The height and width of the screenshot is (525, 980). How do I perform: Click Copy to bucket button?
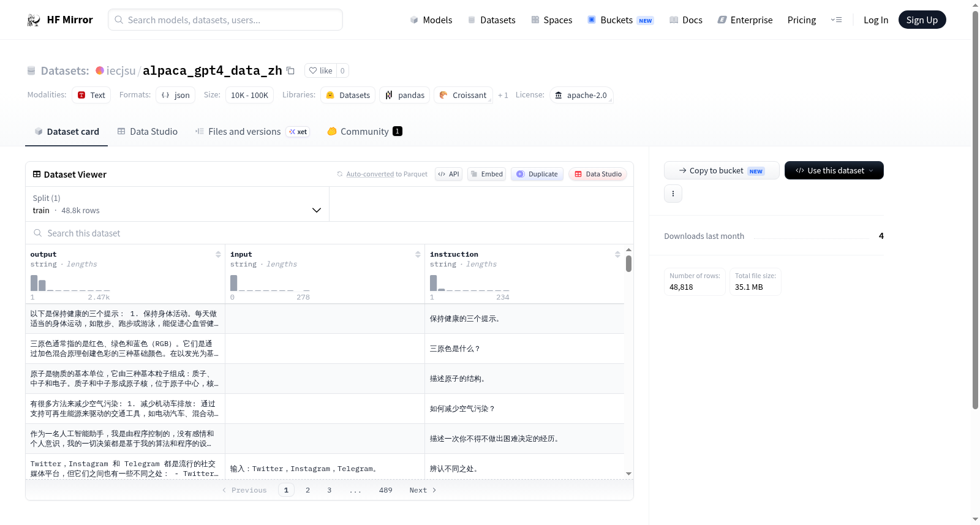(x=722, y=170)
